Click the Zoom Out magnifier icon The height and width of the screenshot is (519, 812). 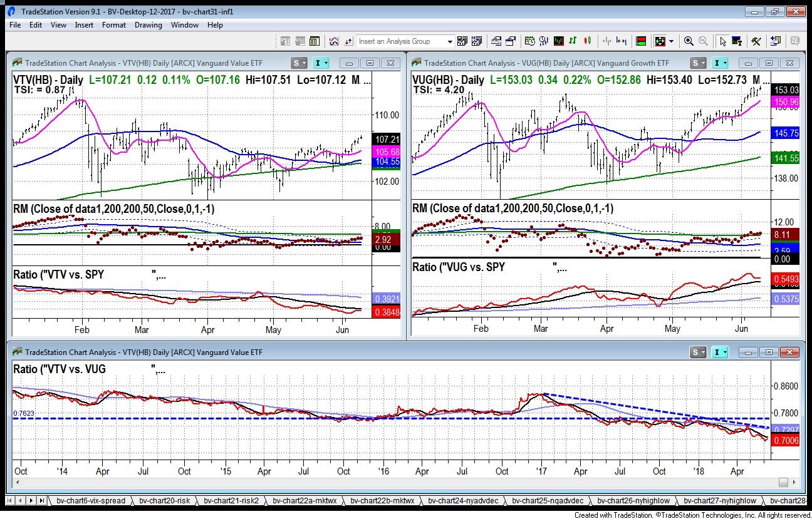pyautogui.click(x=703, y=41)
